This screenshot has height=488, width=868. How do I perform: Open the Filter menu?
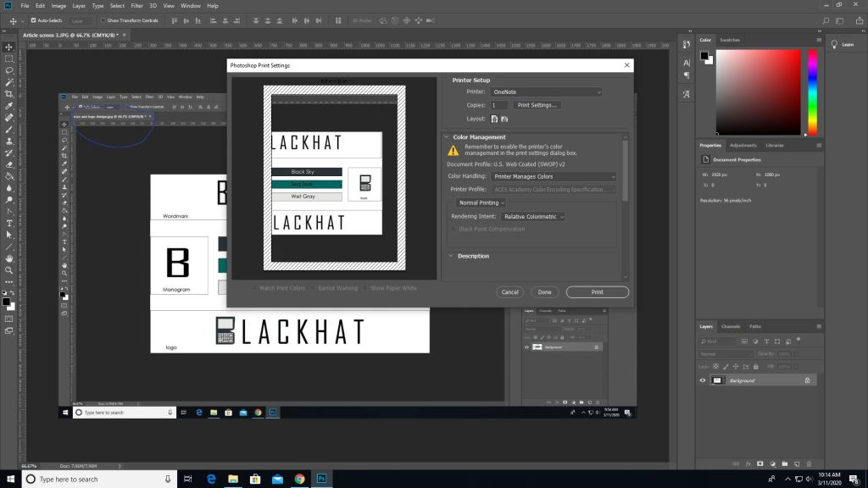click(136, 6)
